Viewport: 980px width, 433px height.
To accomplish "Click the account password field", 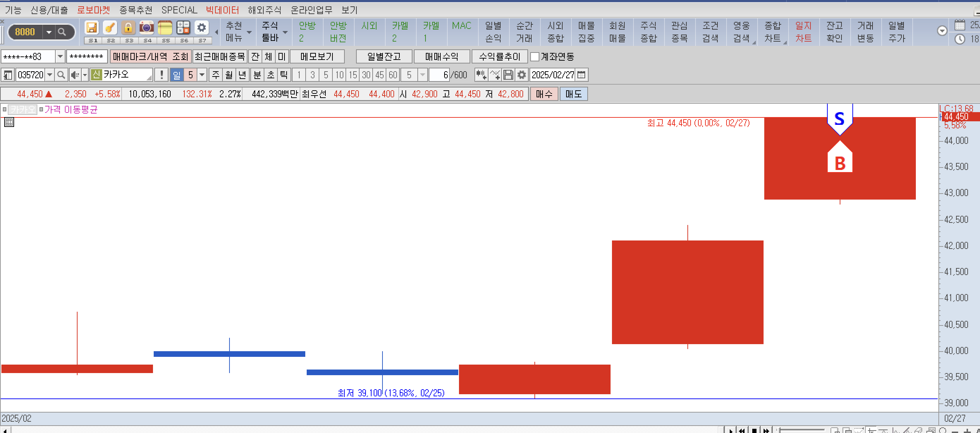I will (x=87, y=57).
